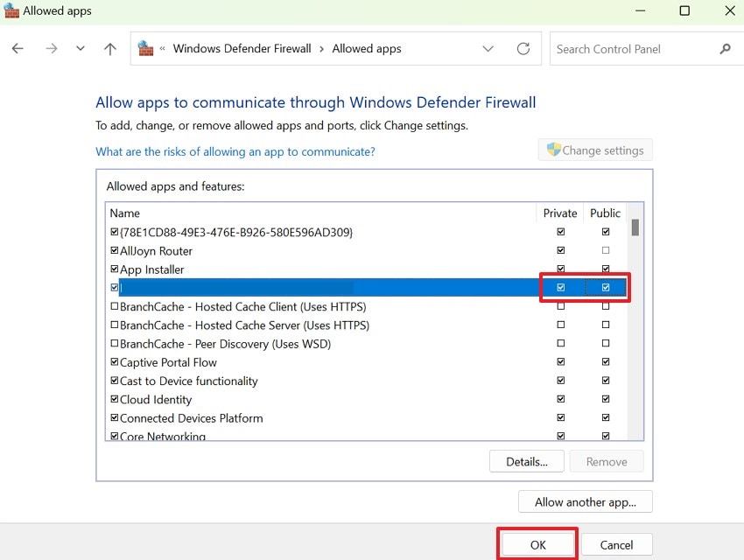Click the Allowed apps title bar icon

(x=11, y=10)
